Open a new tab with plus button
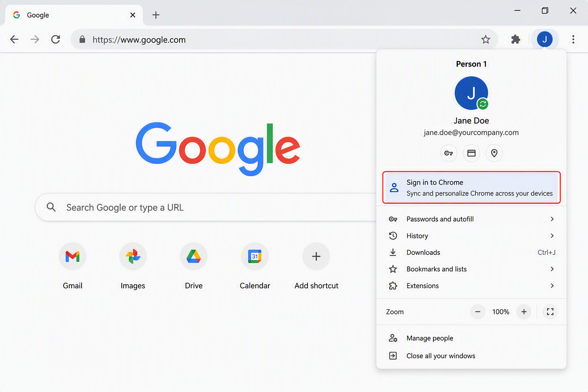 [156, 15]
